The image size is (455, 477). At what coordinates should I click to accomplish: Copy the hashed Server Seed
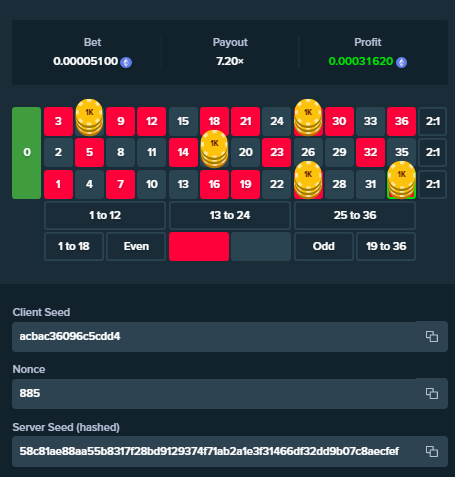[x=432, y=451]
